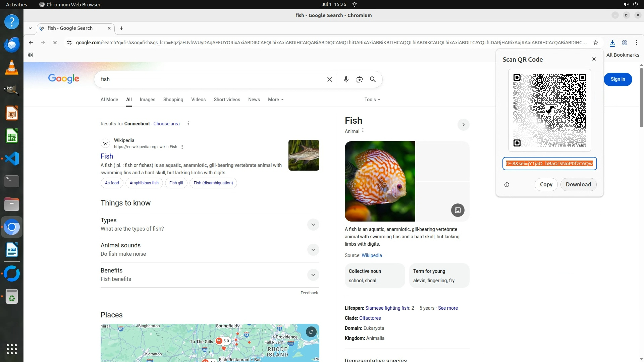Click the QR code URL text field
The width and height of the screenshot is (644, 362).
pyautogui.click(x=549, y=164)
